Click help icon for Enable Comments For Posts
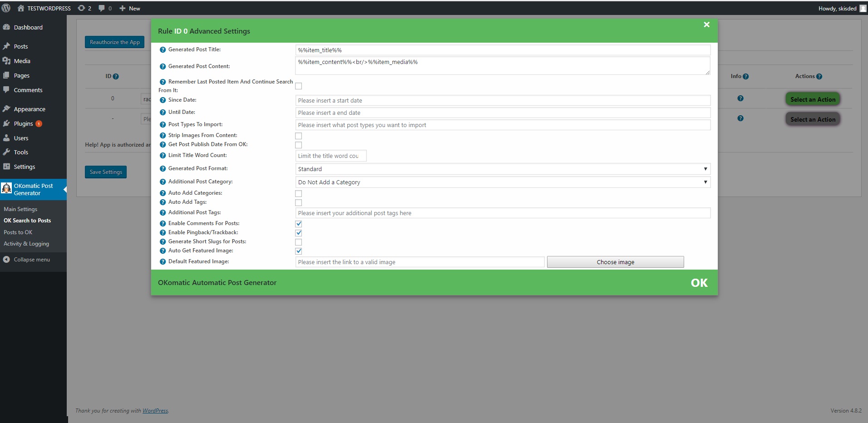 [x=163, y=224]
